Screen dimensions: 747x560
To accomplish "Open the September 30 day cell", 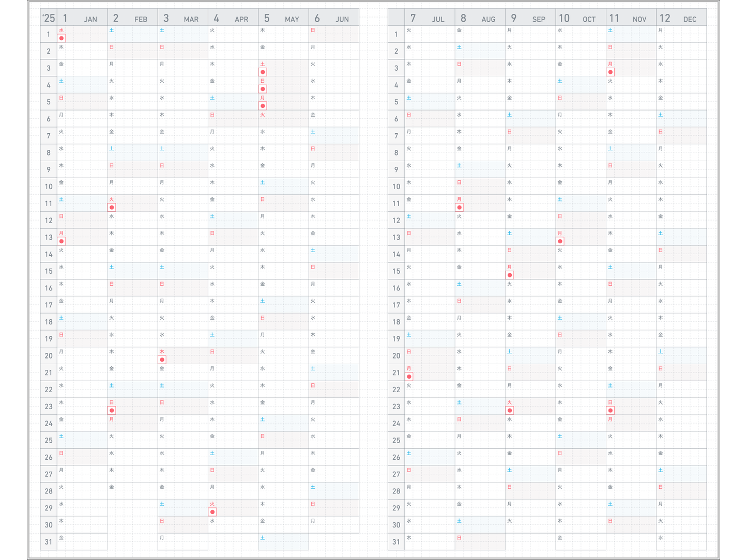I will (530, 524).
